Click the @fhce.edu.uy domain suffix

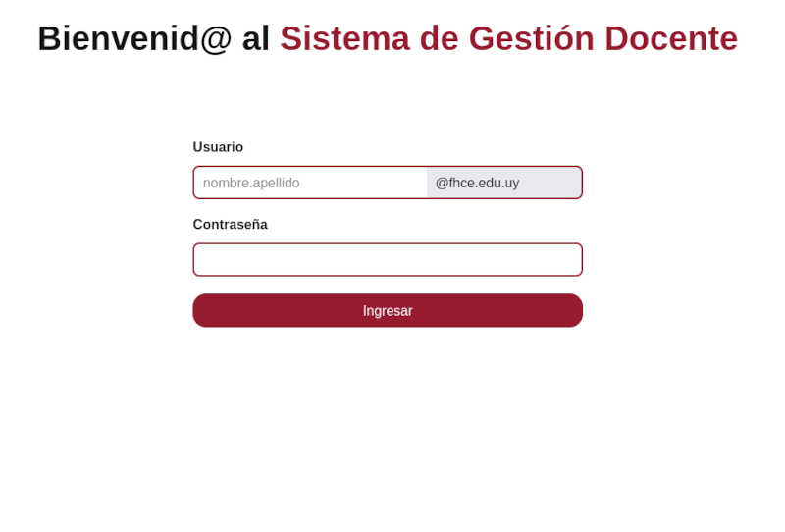pyautogui.click(x=477, y=183)
